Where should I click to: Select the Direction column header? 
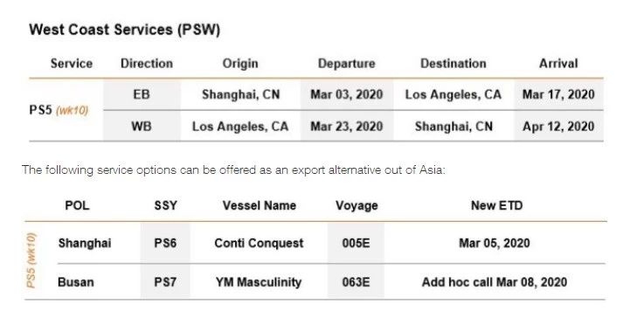pos(147,64)
